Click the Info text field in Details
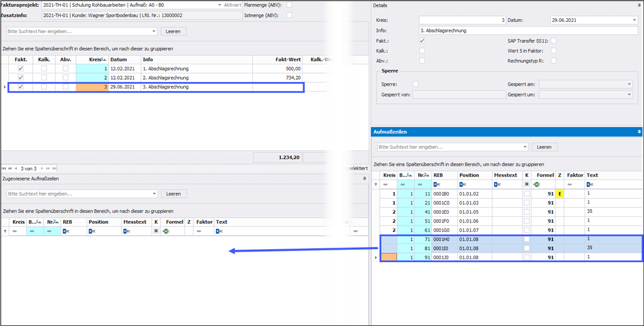 [527, 30]
